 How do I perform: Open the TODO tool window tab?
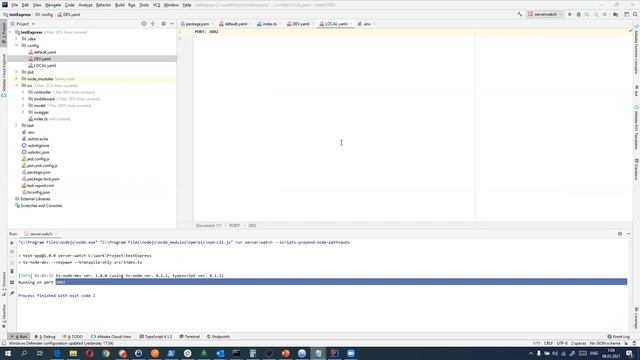[x=73, y=337]
